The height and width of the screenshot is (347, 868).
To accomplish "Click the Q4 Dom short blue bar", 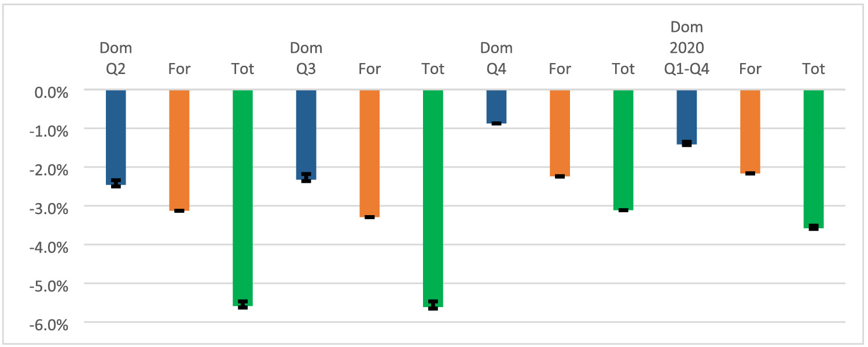I will coord(496,106).
